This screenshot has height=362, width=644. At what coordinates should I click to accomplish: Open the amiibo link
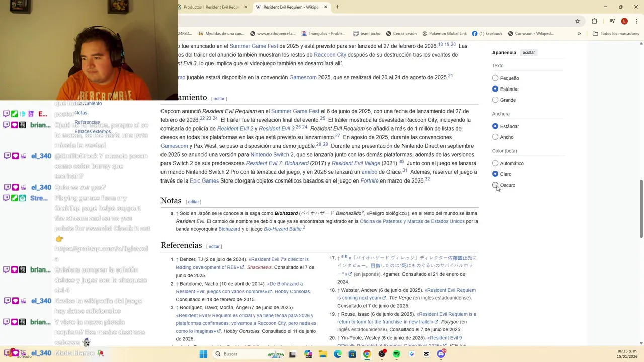coord(369,172)
